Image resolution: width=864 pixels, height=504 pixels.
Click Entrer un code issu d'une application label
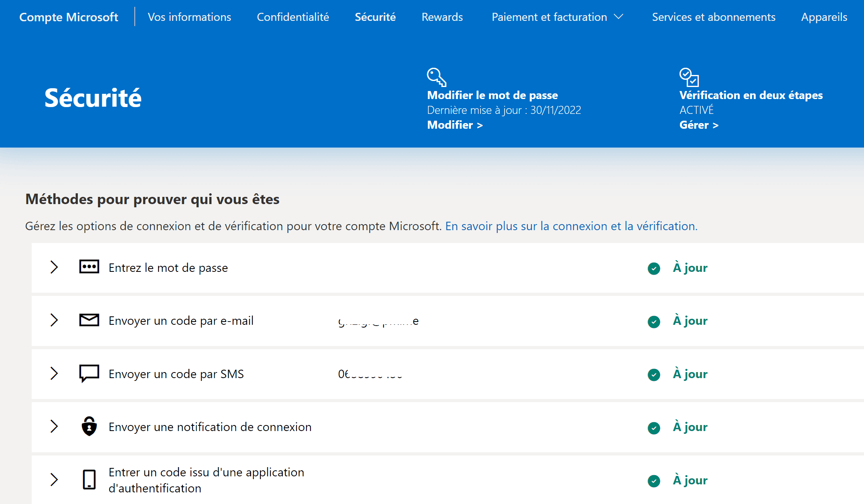(x=206, y=480)
